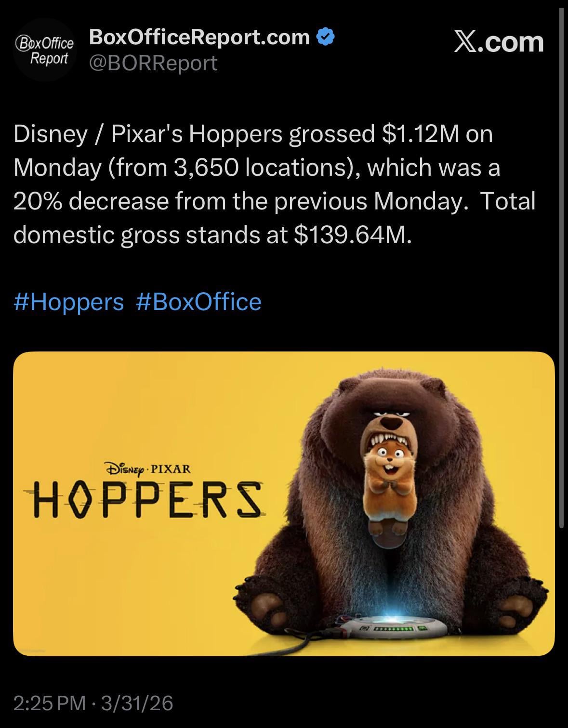Click the 2:25 PM timestamp
The width and height of the screenshot is (568, 728).
(49, 702)
